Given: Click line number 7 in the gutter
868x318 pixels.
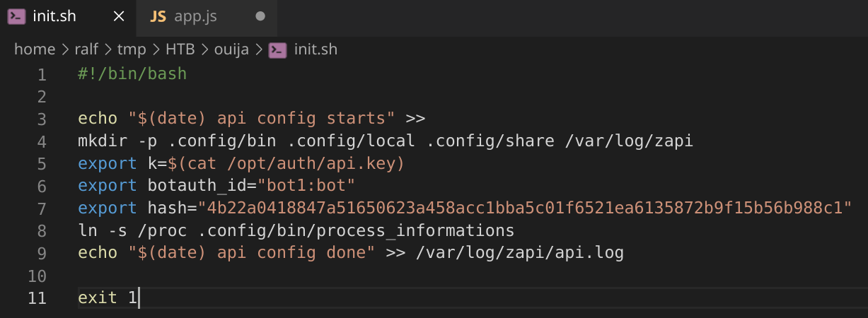Looking at the screenshot, I should [40, 208].
